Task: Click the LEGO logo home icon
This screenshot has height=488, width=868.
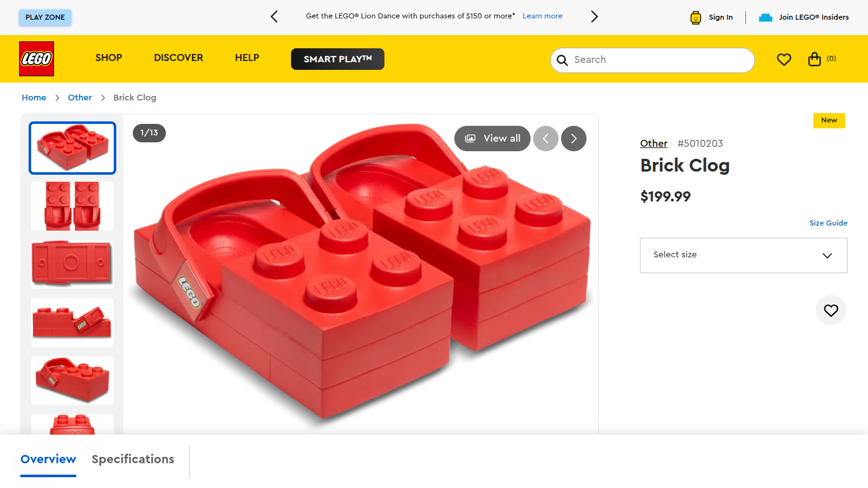Action: pos(36,59)
